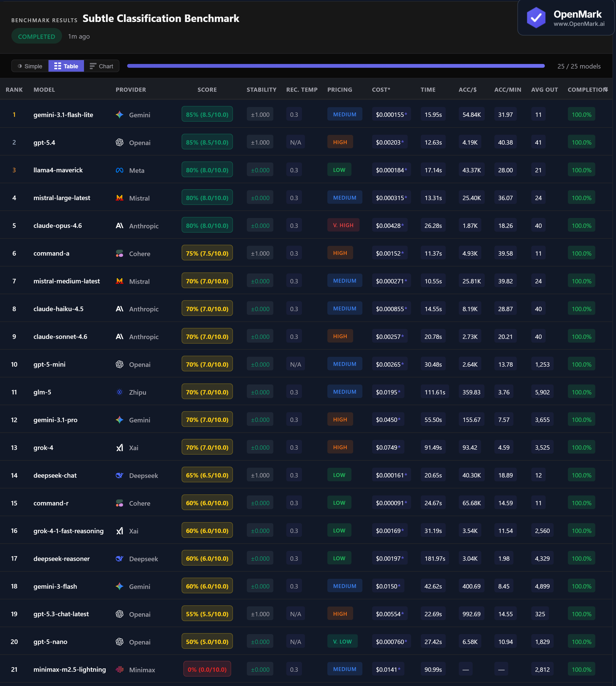Click the models progress bar
The width and height of the screenshot is (616, 686).
[336, 66]
